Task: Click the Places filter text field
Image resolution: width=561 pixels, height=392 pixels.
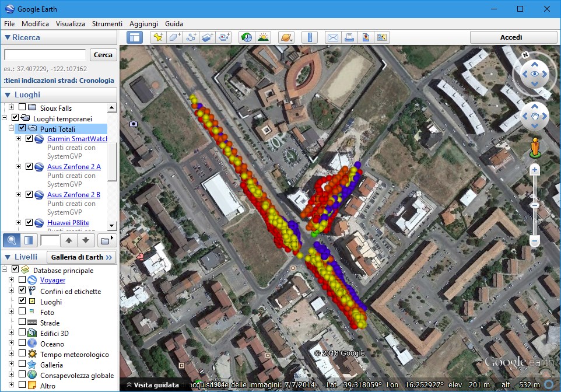Action: [50, 240]
